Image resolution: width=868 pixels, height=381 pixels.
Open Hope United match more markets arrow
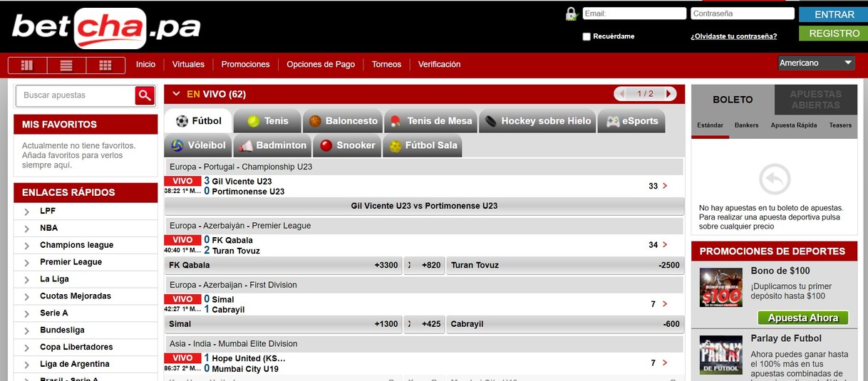pyautogui.click(x=665, y=363)
